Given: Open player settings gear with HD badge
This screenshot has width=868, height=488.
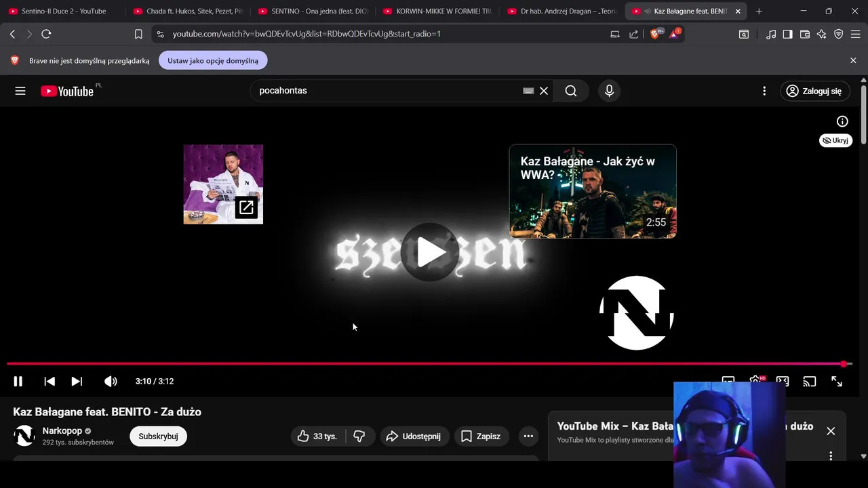Looking at the screenshot, I should point(756,380).
